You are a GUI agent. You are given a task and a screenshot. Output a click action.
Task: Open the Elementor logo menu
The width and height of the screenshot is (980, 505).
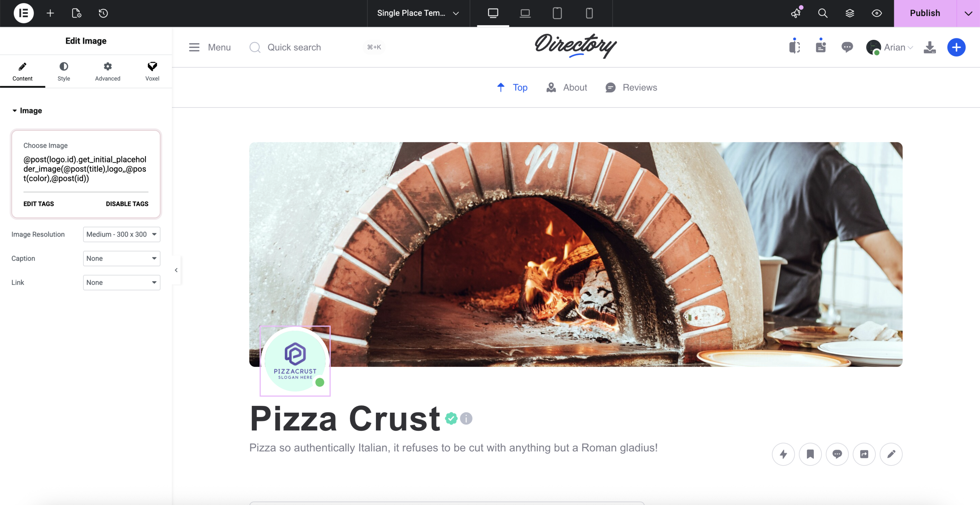coord(23,13)
